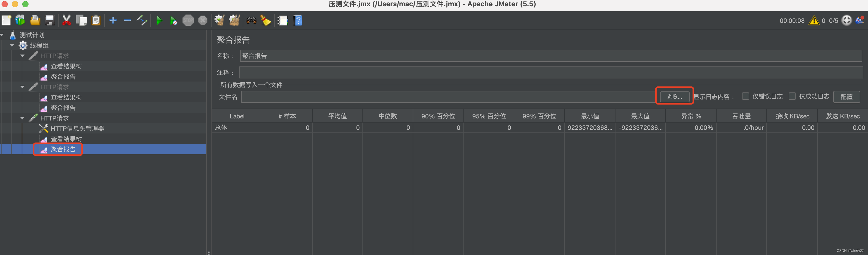Click into the 文件名 filename field
The image size is (868, 255).
[x=438, y=97]
